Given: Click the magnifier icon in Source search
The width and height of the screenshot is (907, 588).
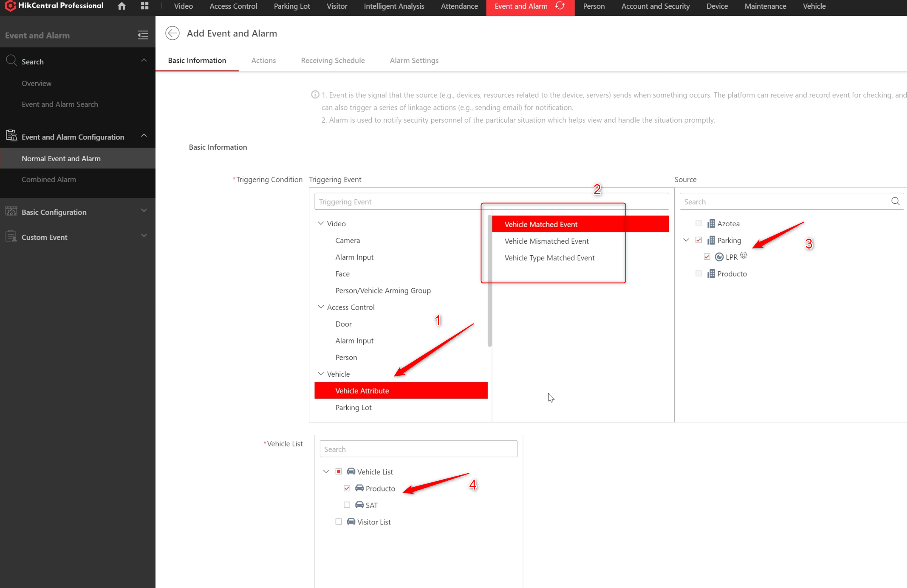Looking at the screenshot, I should [x=895, y=201].
